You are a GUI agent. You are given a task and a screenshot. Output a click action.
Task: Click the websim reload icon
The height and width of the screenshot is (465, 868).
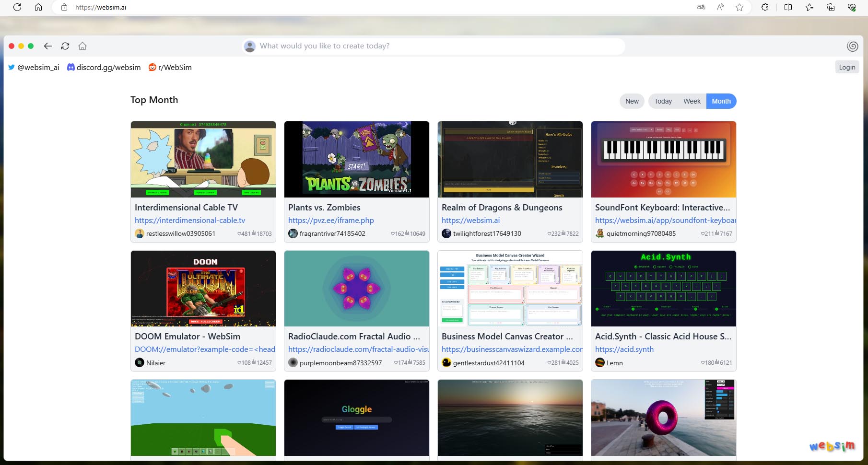[x=65, y=46]
